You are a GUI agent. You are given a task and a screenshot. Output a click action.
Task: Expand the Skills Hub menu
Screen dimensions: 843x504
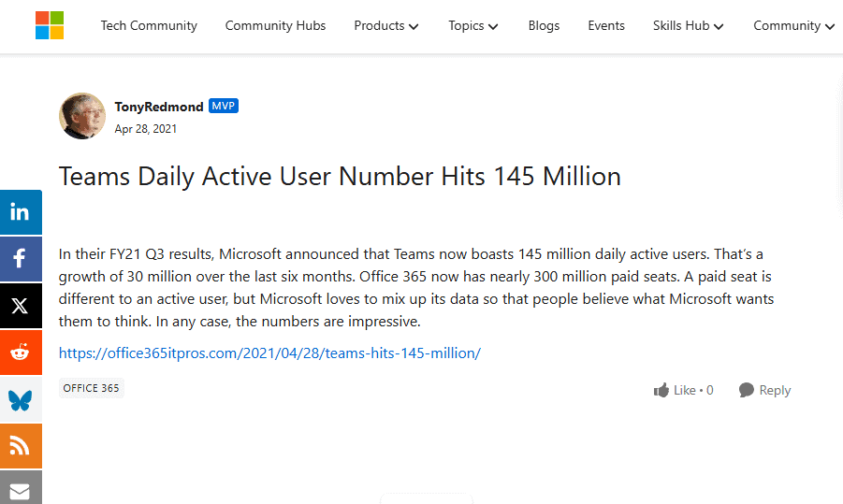click(x=689, y=26)
